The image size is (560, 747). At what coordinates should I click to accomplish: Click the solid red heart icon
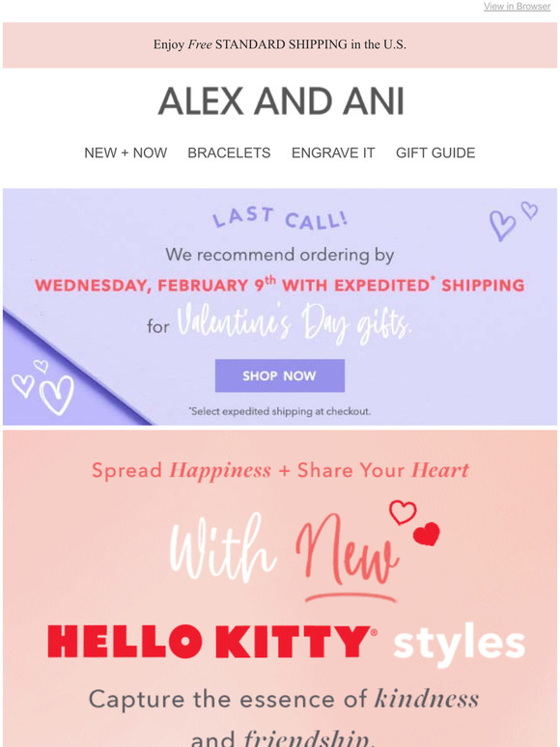coord(427,534)
